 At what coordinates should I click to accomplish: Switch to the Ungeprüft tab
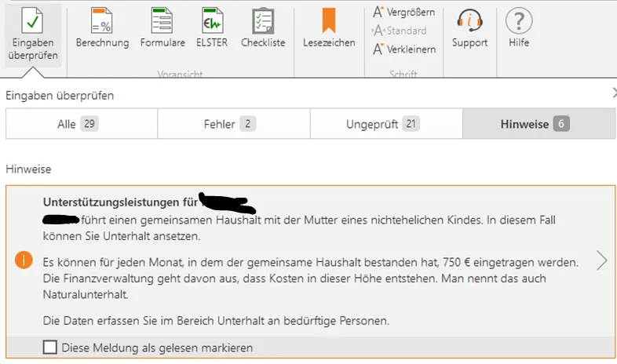(386, 124)
